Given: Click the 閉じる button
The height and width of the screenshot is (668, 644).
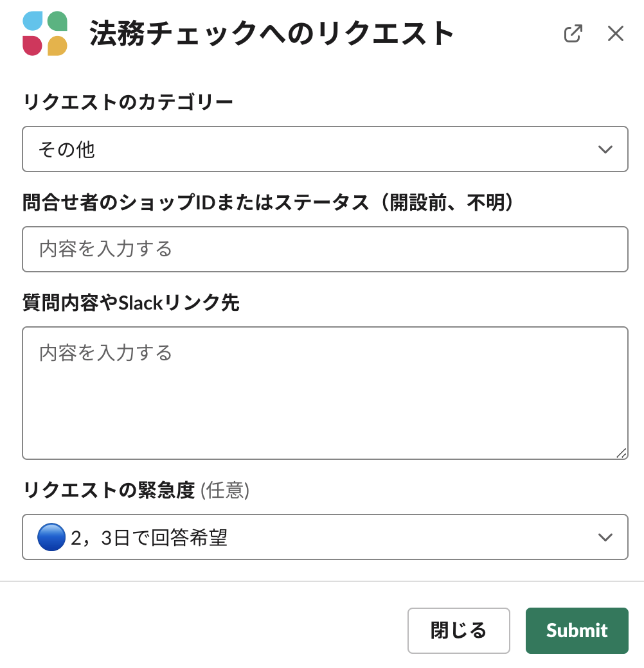Looking at the screenshot, I should pyautogui.click(x=458, y=631).
